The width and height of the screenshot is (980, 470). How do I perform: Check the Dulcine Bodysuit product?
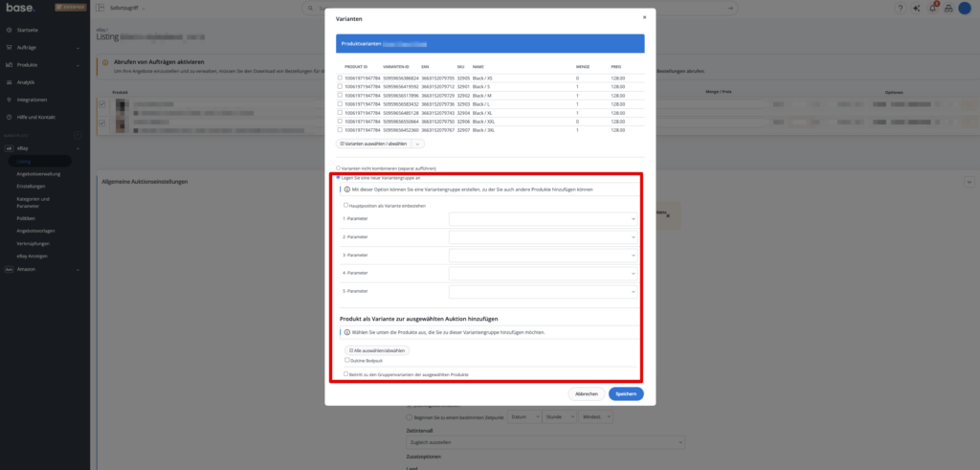click(x=346, y=360)
